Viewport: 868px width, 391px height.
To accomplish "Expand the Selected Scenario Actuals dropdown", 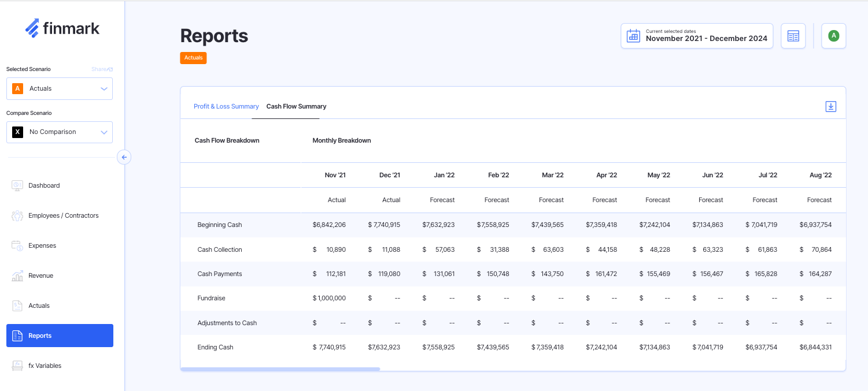I will 60,89.
